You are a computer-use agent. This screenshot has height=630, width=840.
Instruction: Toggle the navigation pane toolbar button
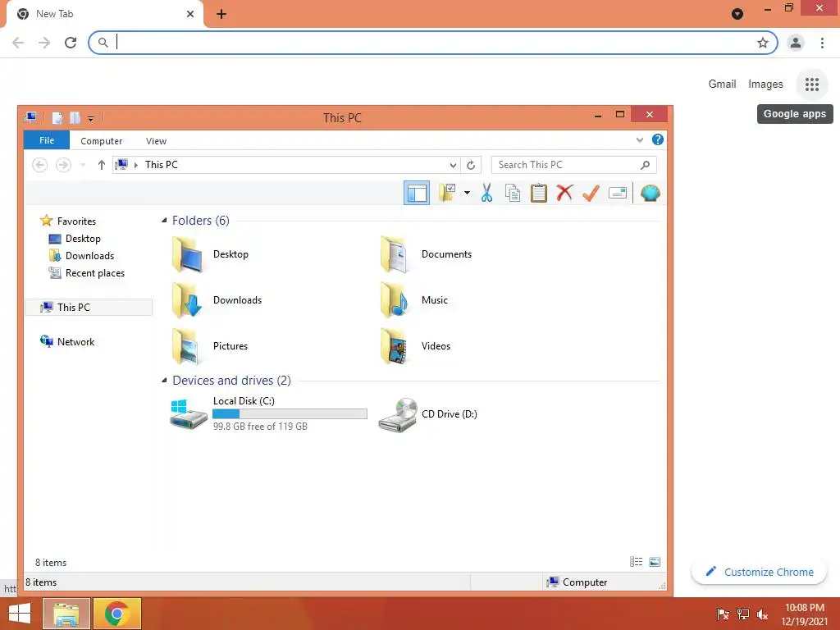tap(416, 193)
